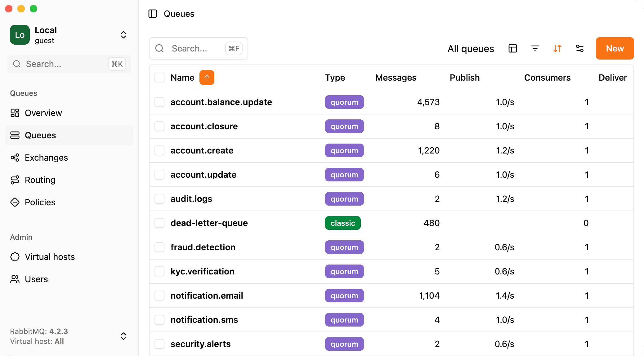Open Virtual hosts admin page

point(69,257)
